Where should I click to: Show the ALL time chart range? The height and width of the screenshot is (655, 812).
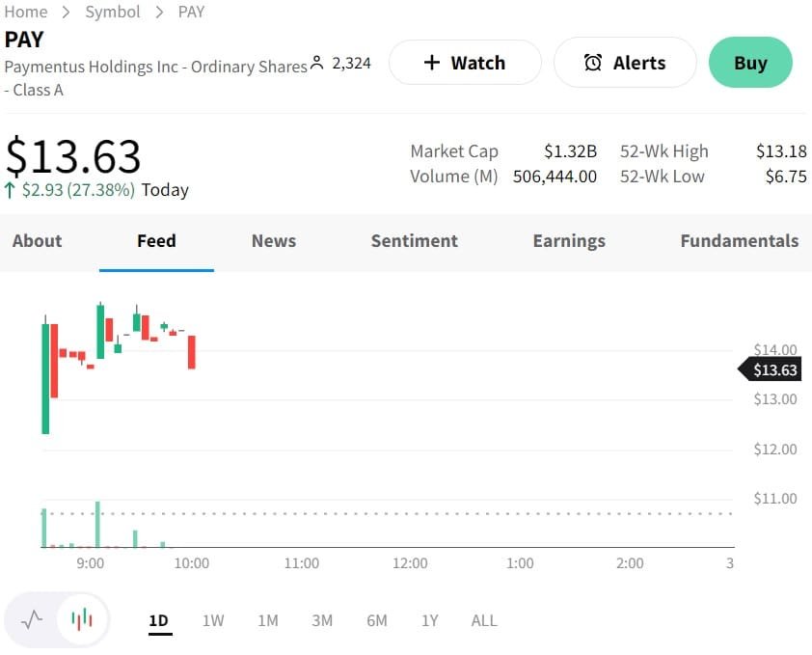tap(484, 620)
